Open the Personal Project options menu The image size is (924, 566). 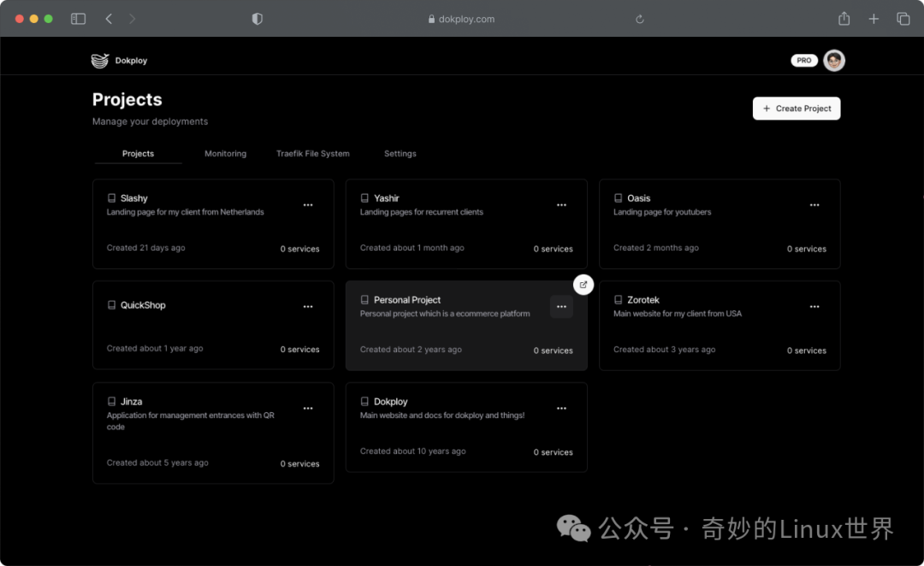(561, 306)
